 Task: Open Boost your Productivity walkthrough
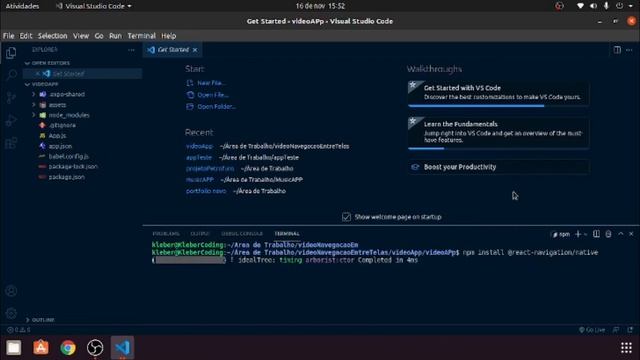(x=498, y=167)
